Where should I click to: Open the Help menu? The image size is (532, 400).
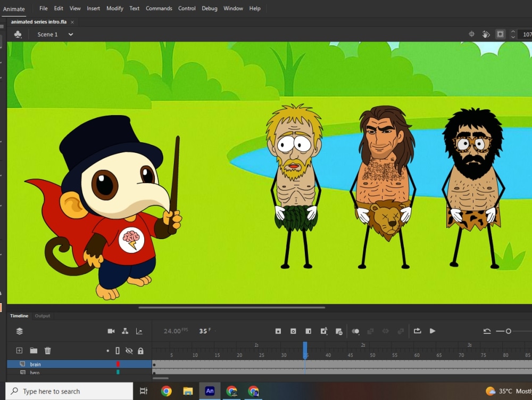tap(255, 8)
